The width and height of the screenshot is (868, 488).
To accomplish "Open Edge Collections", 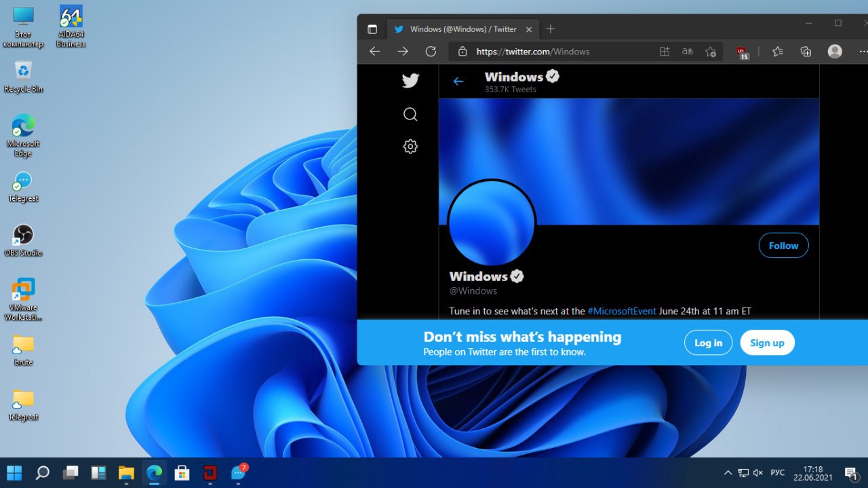I will point(806,52).
